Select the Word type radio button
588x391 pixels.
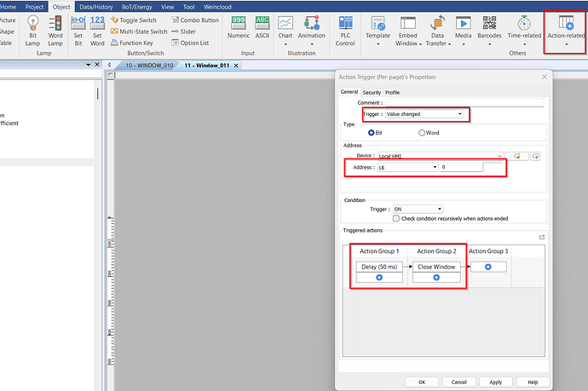[422, 133]
